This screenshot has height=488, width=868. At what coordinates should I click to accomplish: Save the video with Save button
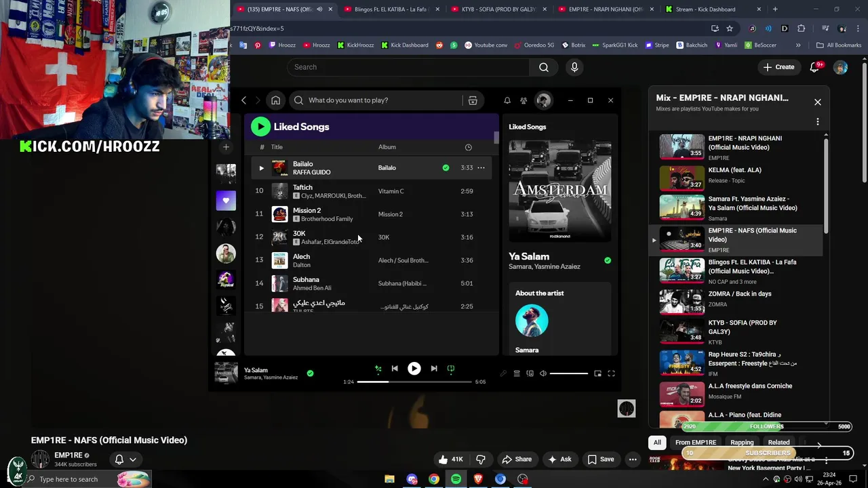601,460
